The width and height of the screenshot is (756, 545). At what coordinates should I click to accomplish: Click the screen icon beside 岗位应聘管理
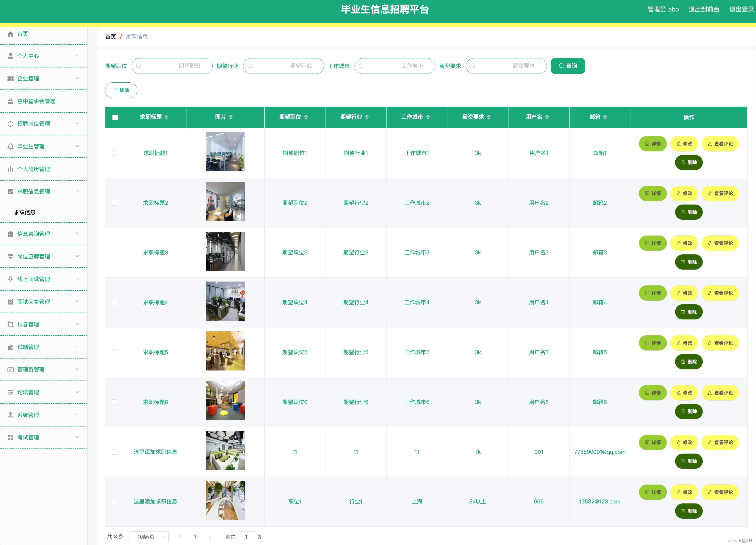tap(10, 256)
